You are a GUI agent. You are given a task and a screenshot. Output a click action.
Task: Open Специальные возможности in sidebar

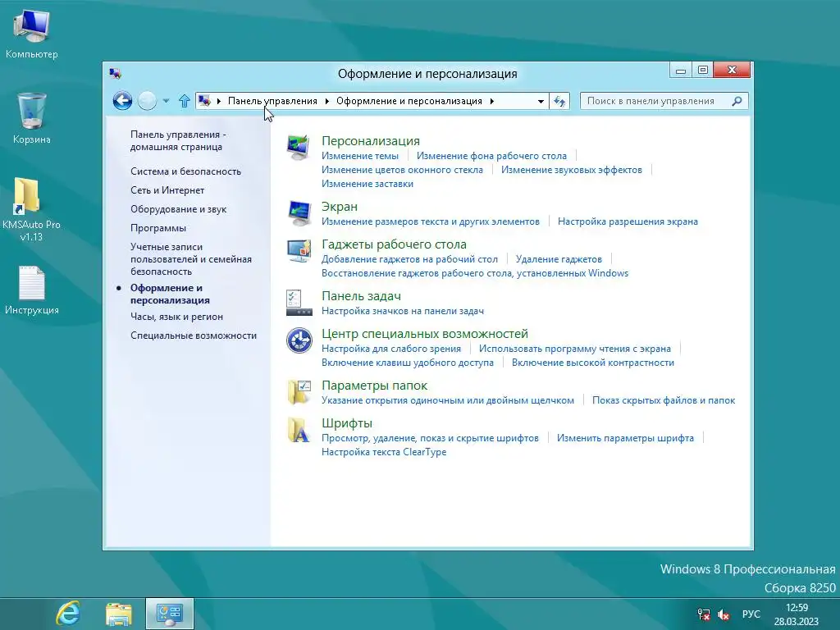pos(194,336)
